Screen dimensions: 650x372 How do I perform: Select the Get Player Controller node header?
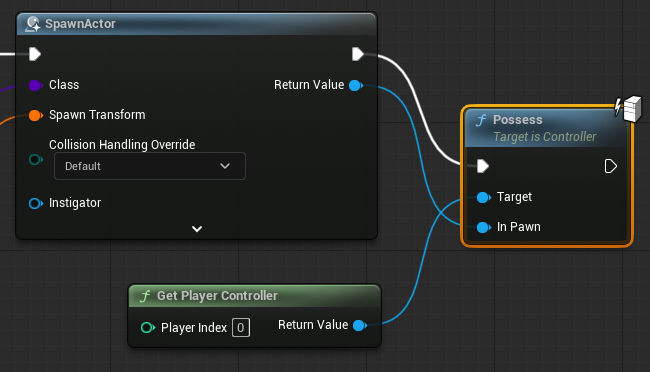tap(255, 296)
